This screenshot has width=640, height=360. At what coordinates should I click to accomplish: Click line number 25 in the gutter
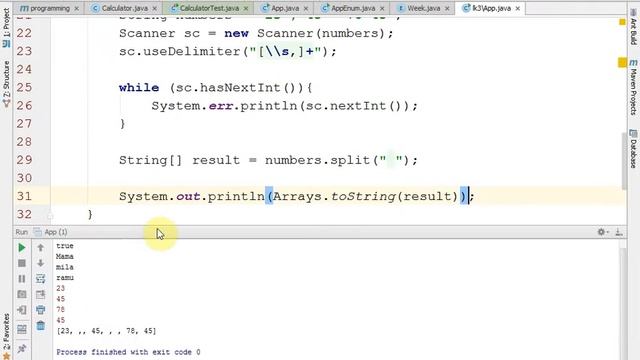point(24,87)
